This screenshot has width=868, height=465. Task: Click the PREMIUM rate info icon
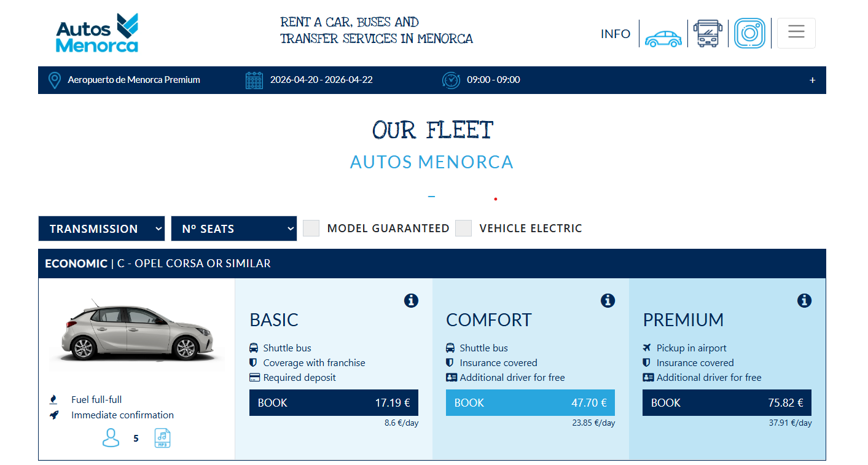point(804,301)
